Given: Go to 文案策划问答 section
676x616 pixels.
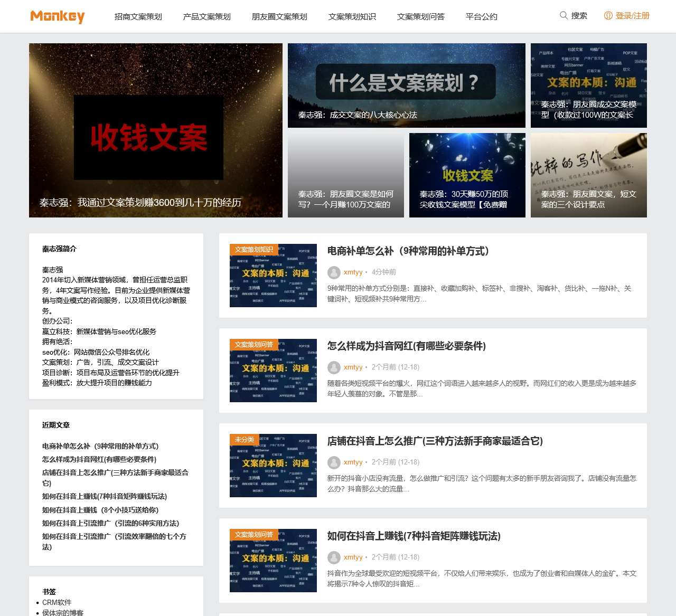Looking at the screenshot, I should [x=421, y=16].
